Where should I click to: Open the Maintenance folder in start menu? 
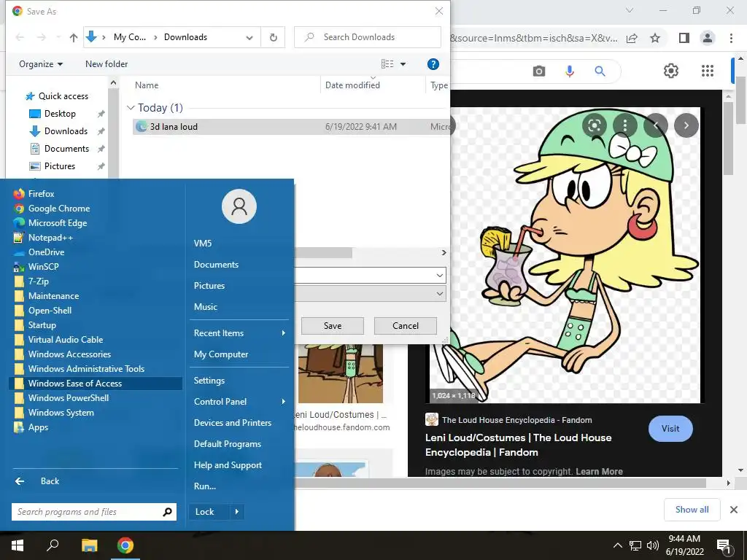click(53, 296)
